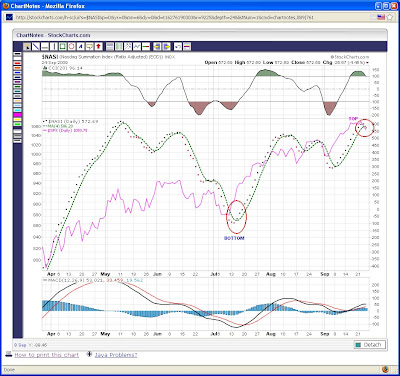Select the yellow callout note tool

(90, 47)
